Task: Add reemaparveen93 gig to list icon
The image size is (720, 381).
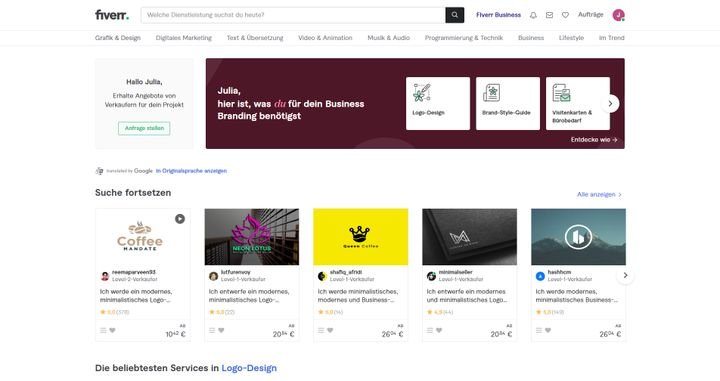Action: click(103, 331)
